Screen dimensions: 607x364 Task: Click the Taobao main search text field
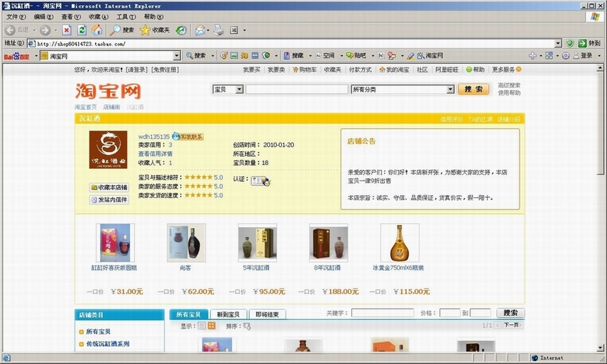tap(297, 89)
